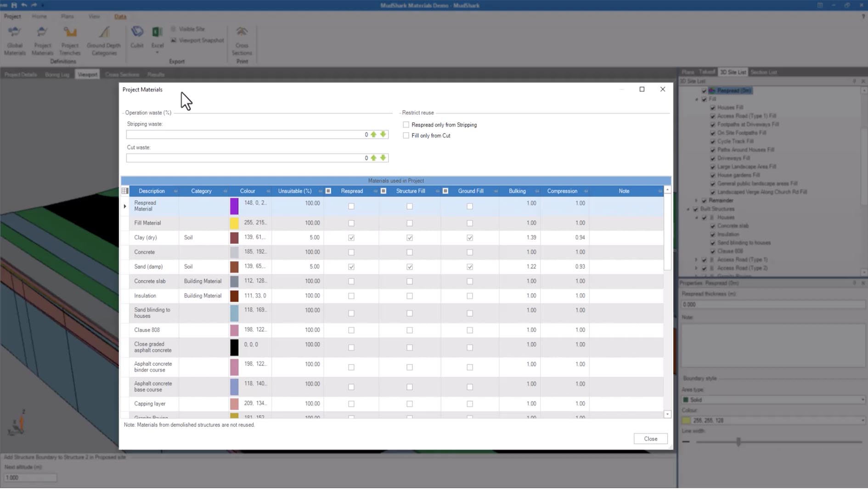Check the Fill only from Cut box

406,136
